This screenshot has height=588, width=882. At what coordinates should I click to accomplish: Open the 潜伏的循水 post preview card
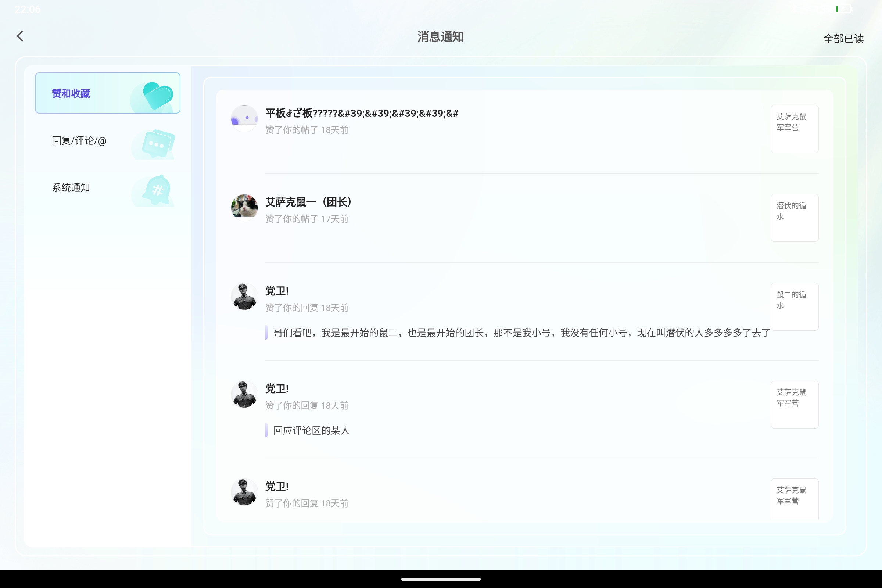click(795, 218)
